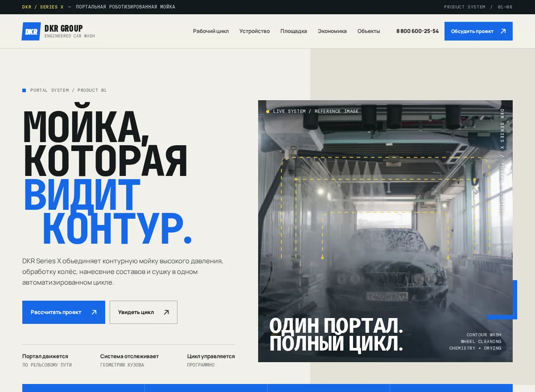Click the DKR Series X description paragraph
535x392 pixels.
pyautogui.click(x=123, y=272)
